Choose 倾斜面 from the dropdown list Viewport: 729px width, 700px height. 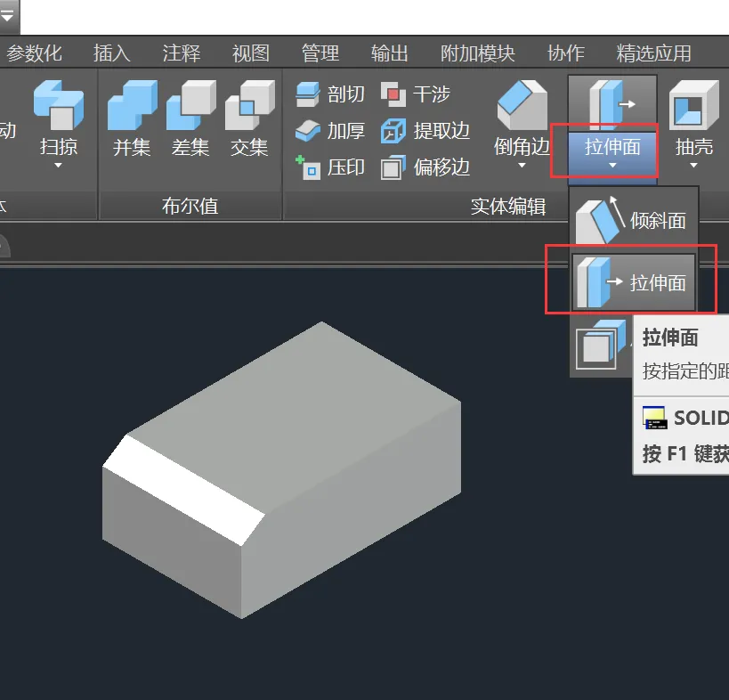click(x=634, y=220)
